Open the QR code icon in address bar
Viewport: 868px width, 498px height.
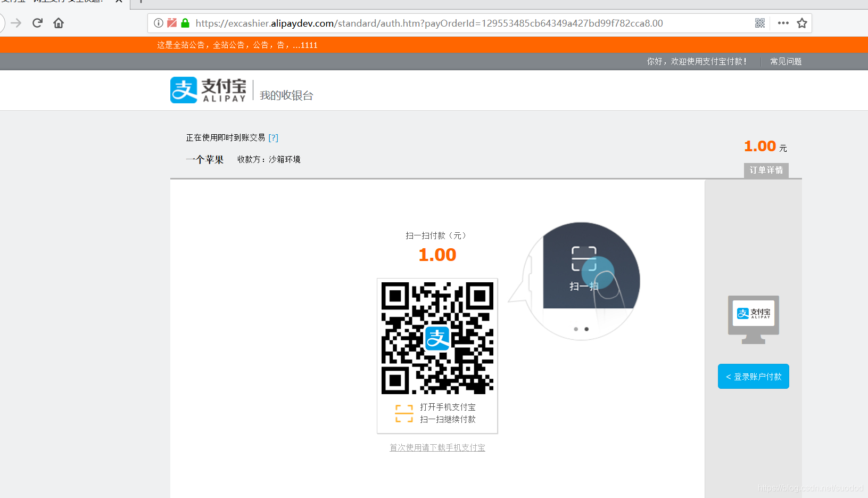(x=760, y=23)
